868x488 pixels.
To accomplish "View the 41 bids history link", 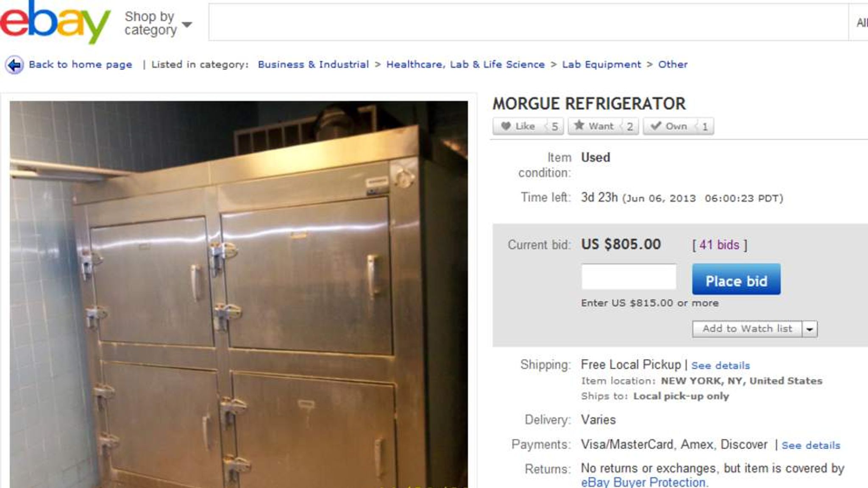I will [x=719, y=245].
